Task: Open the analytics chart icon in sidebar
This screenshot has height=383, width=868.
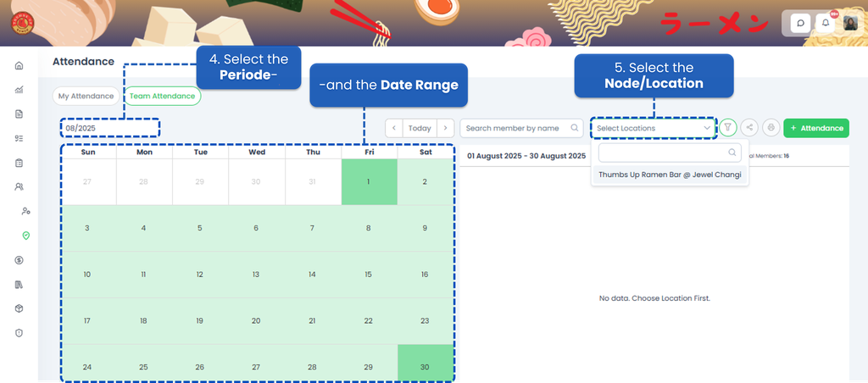Action: (19, 90)
